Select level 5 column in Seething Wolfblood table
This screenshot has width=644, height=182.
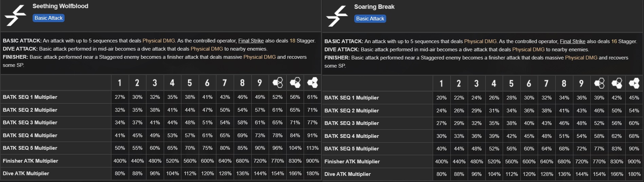190,83
